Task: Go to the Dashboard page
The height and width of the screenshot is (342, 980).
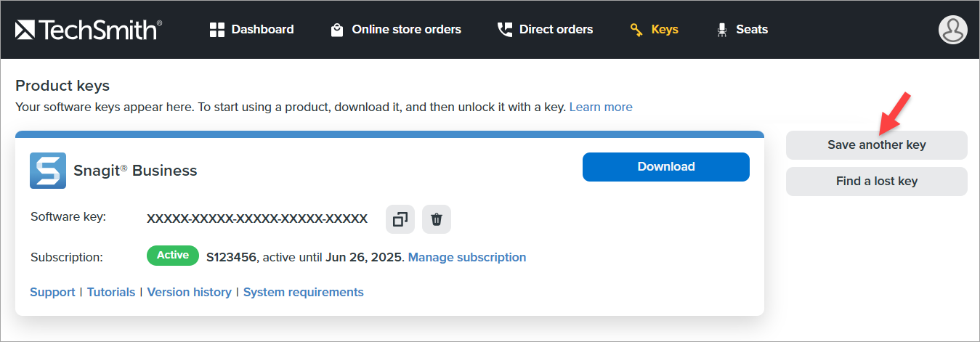Action: pos(251,30)
